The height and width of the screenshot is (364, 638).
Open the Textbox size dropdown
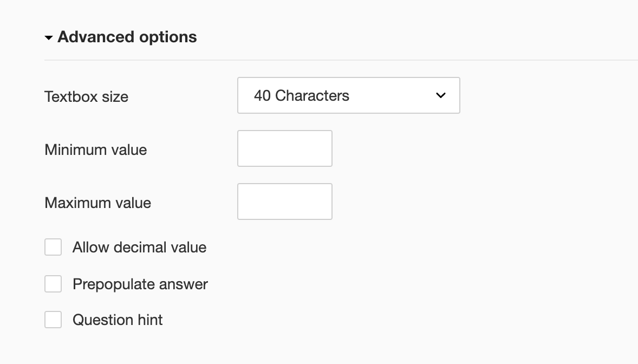coord(348,95)
